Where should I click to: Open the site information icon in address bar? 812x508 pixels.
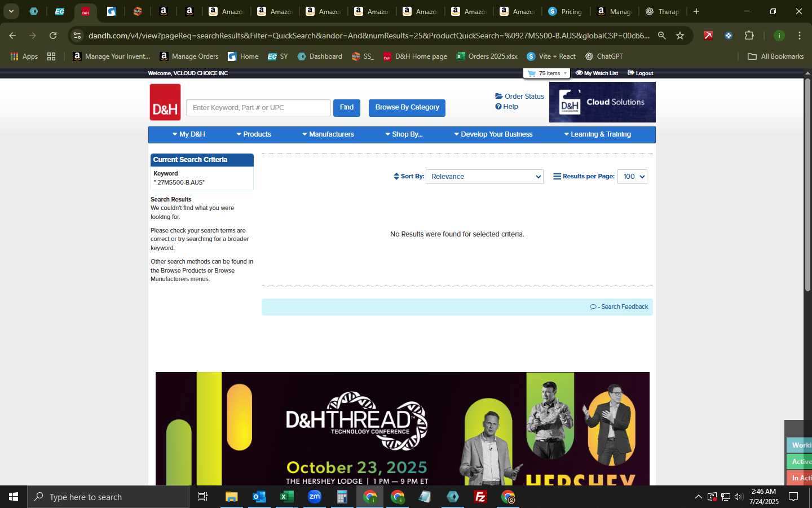77,36
